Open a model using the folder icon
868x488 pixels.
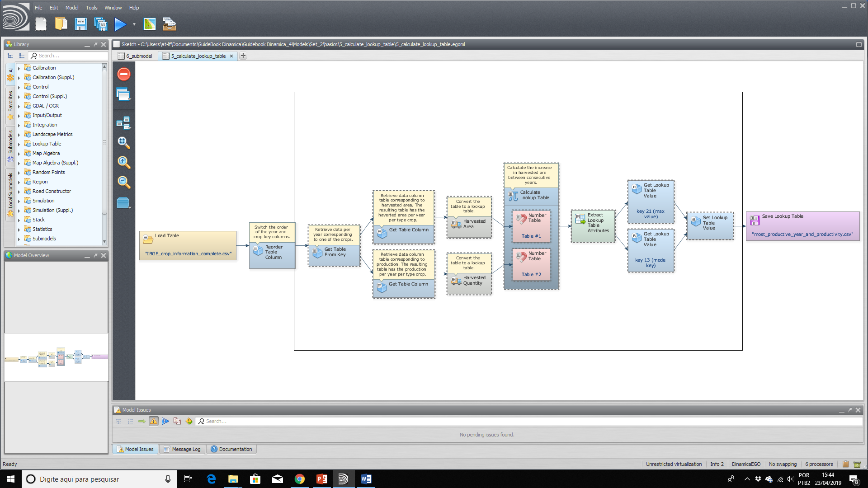click(x=61, y=24)
